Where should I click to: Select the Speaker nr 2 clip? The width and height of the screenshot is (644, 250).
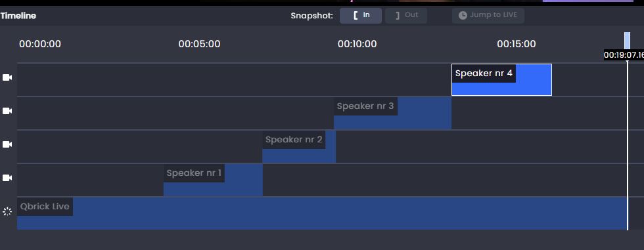[299, 147]
